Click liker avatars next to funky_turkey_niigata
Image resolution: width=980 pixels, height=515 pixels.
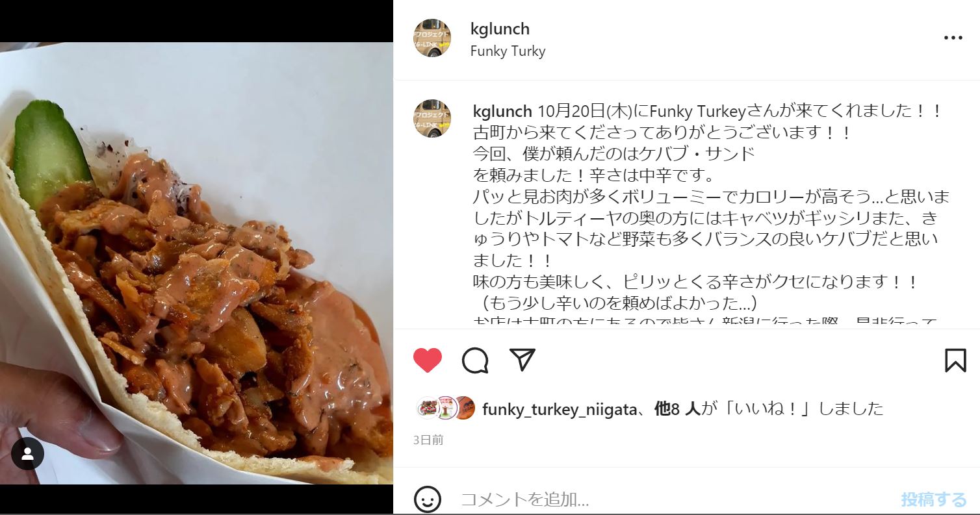tap(446, 408)
